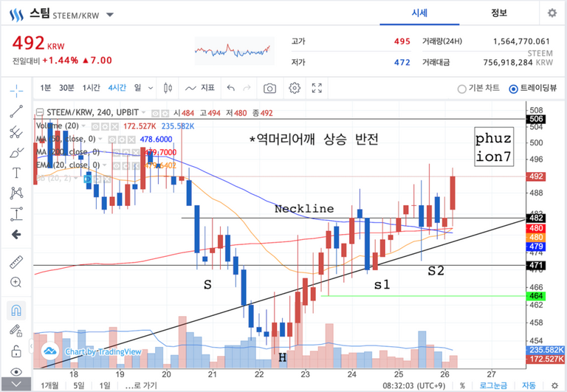Open the …로 가기 go-to date

click(x=141, y=385)
